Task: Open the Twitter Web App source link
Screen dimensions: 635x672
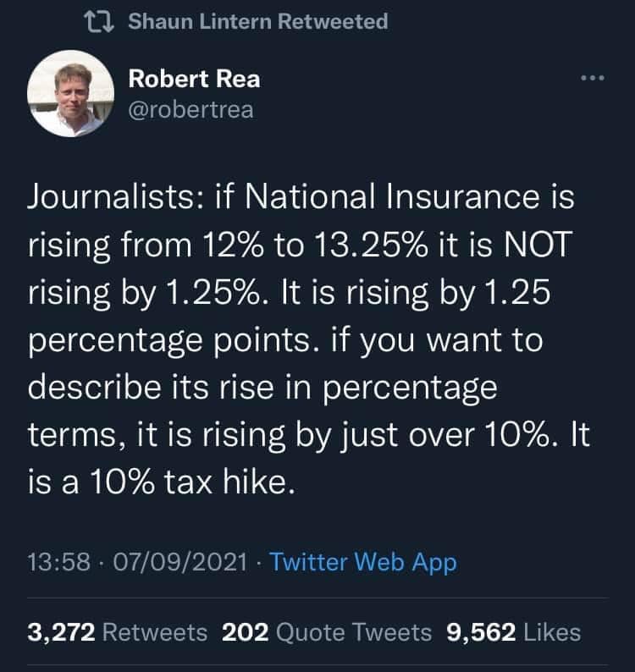Action: coord(363,562)
